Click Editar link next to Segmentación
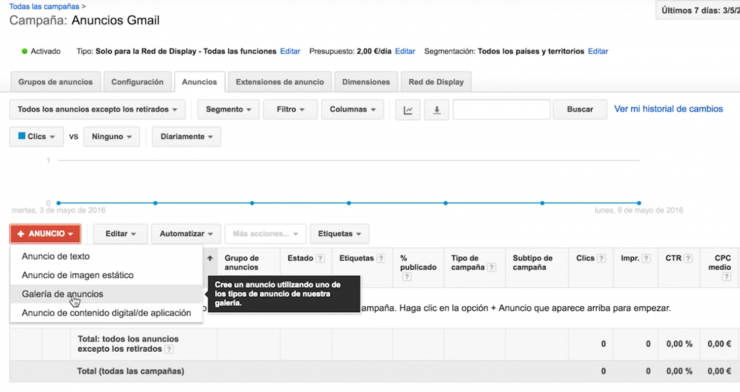740x392 pixels. tap(598, 51)
